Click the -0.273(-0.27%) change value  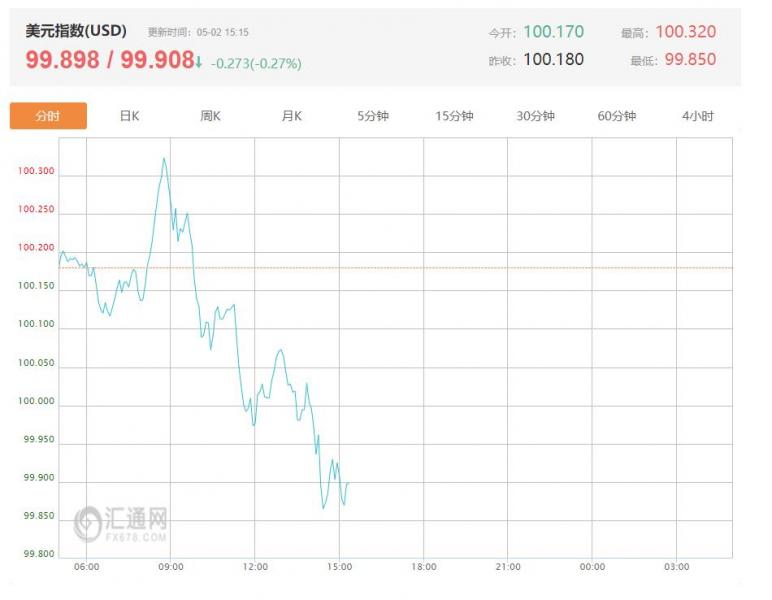pos(254,63)
